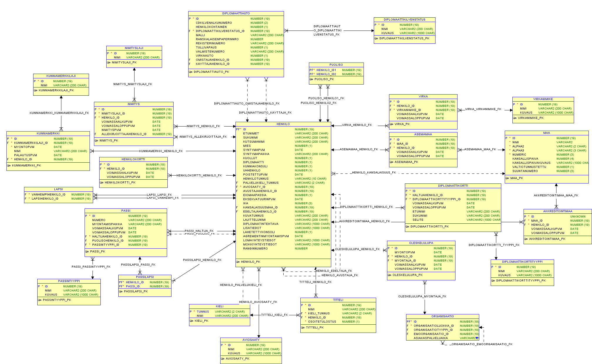Select the MYONTAMISPAIKKA column in PASSI

coord(126,224)
